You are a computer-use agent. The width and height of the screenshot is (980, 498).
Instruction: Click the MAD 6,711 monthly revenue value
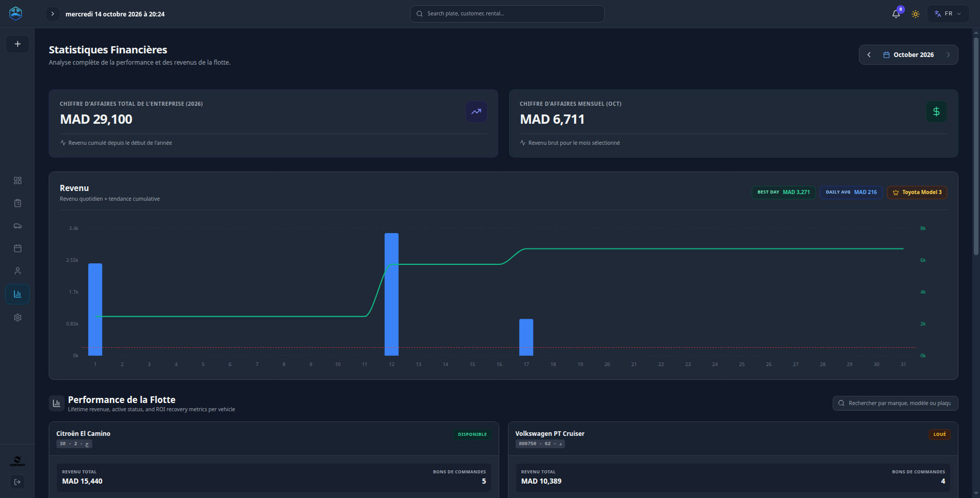point(552,119)
